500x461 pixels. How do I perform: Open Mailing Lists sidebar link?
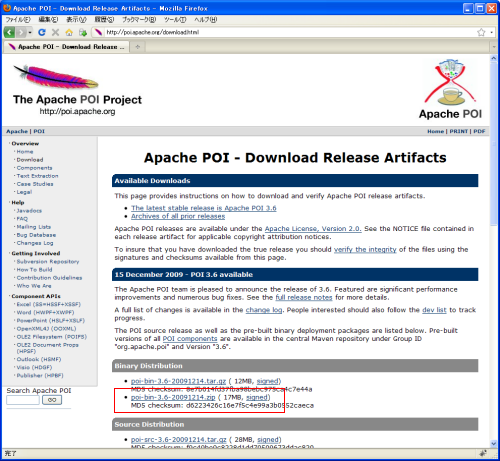click(34, 227)
